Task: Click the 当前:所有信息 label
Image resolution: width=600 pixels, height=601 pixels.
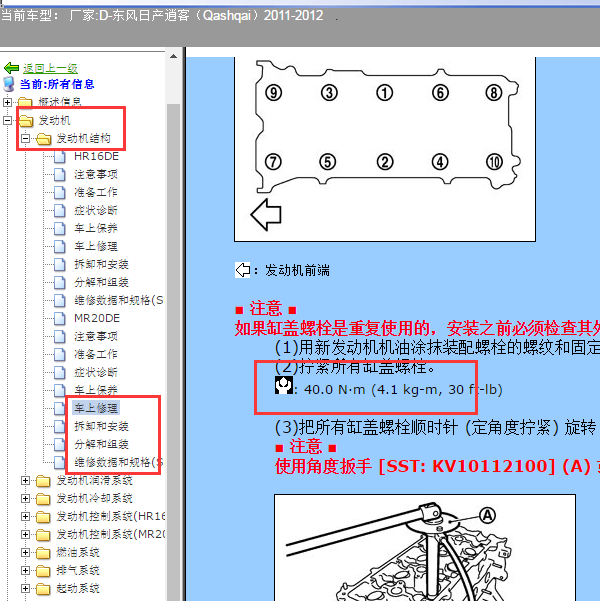Action: [57, 84]
